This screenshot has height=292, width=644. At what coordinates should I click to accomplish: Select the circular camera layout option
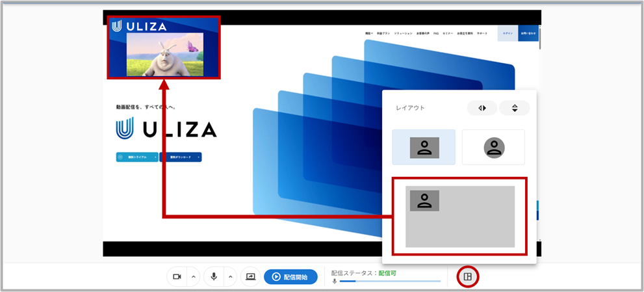(494, 147)
